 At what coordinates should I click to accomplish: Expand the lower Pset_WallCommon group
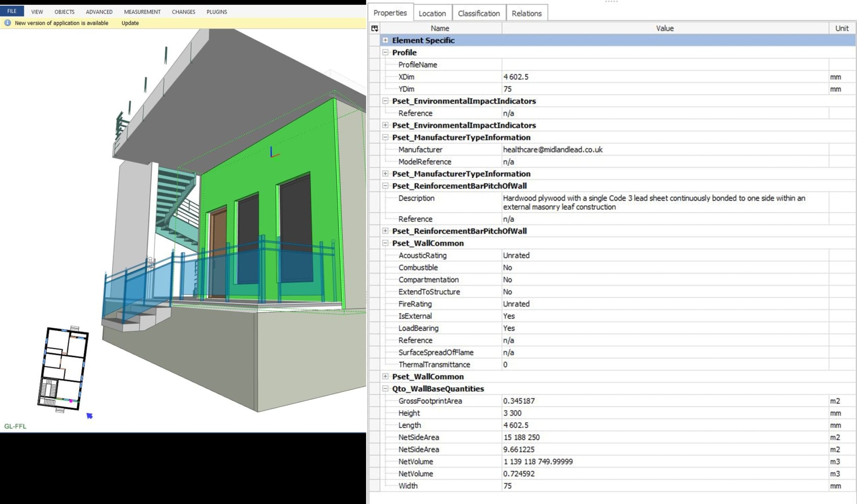coord(385,376)
